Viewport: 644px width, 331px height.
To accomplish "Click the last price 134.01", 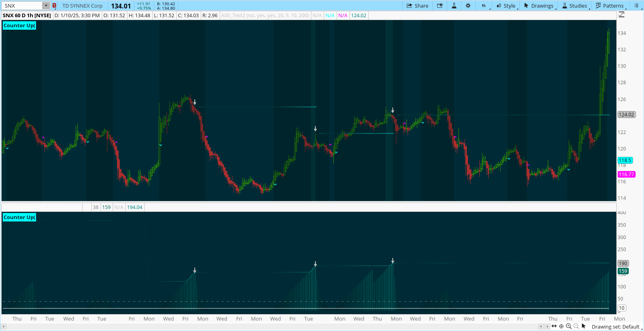I will tap(121, 6).
